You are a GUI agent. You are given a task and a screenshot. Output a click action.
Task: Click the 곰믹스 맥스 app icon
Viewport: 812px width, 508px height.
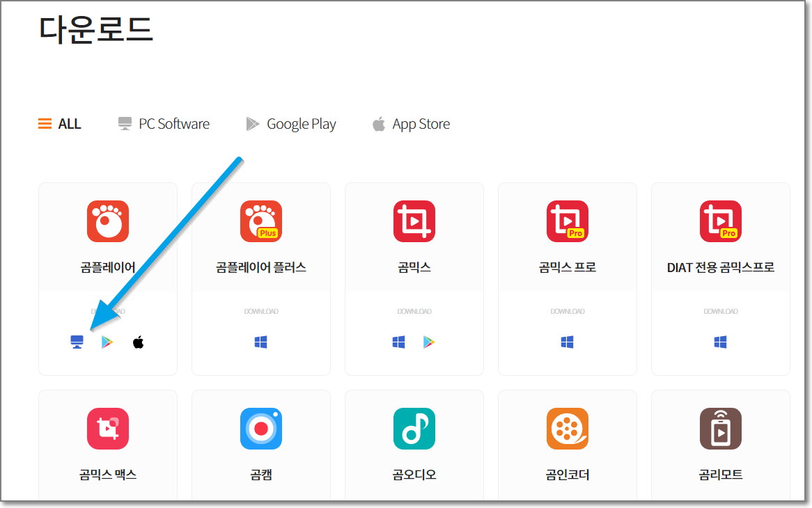tap(108, 429)
